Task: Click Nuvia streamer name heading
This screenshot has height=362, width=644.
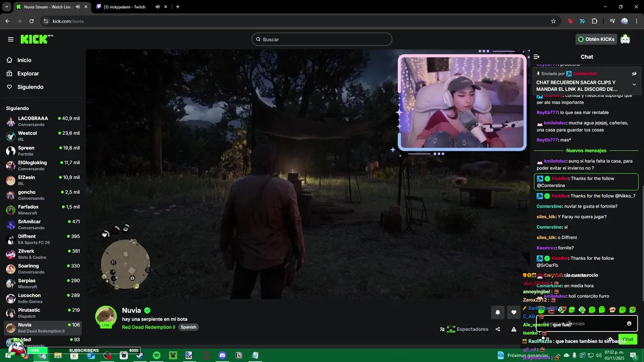Action: click(x=131, y=310)
